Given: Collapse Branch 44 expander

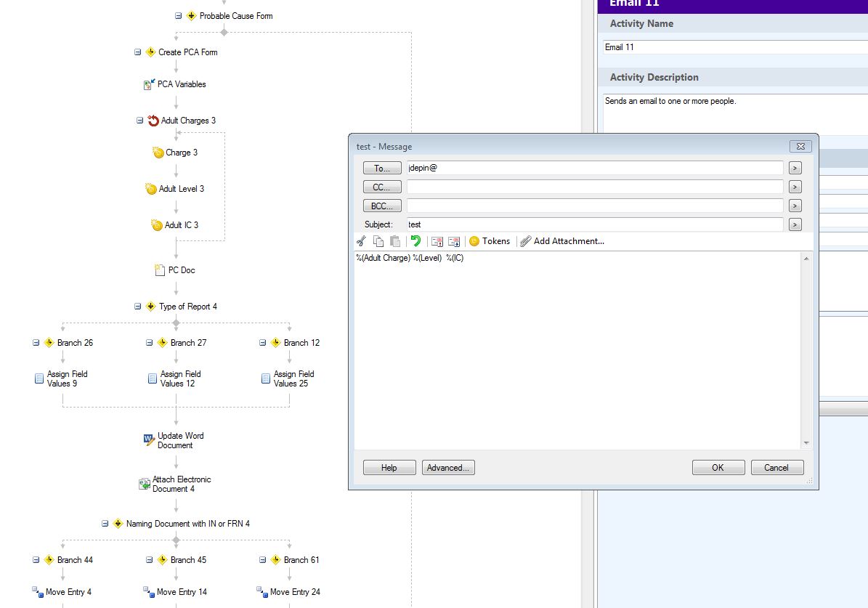Looking at the screenshot, I should [36, 560].
